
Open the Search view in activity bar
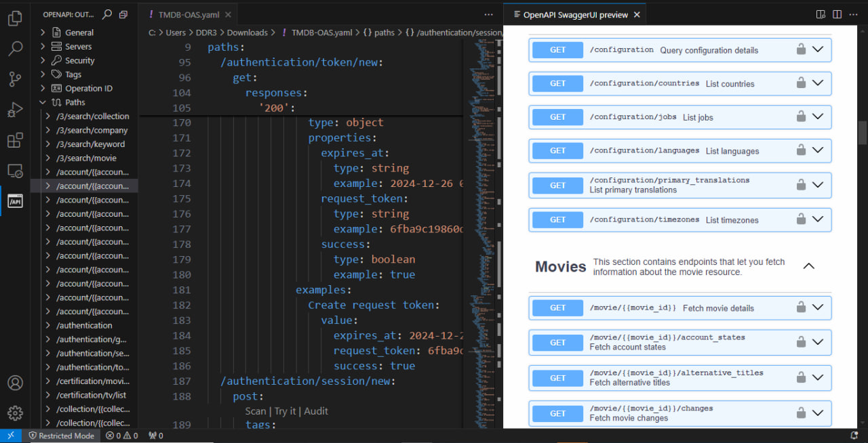click(15, 49)
